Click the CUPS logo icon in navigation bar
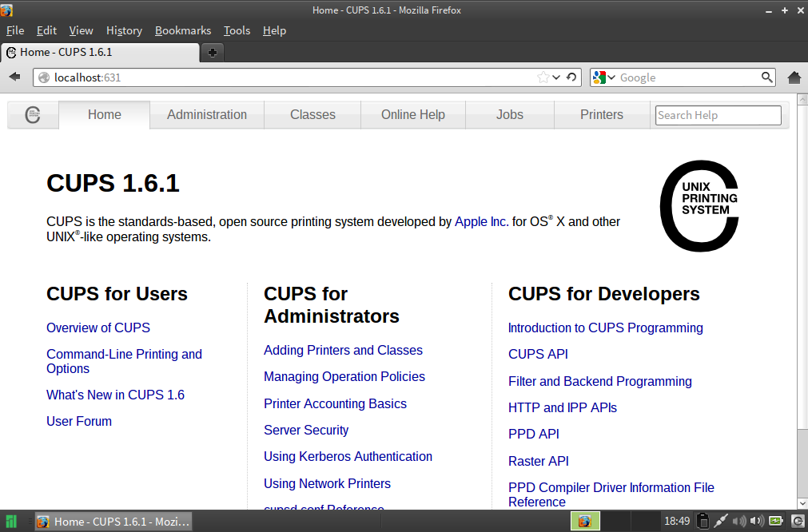The image size is (808, 532). click(x=33, y=114)
